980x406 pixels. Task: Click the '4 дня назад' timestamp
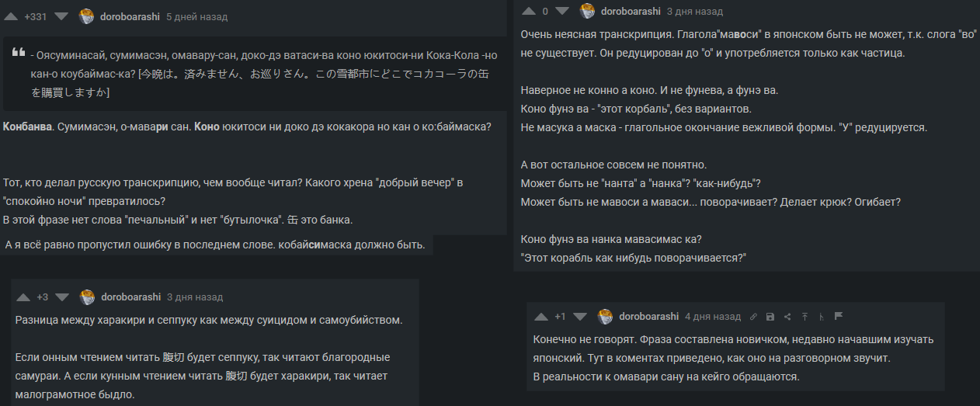point(713,317)
